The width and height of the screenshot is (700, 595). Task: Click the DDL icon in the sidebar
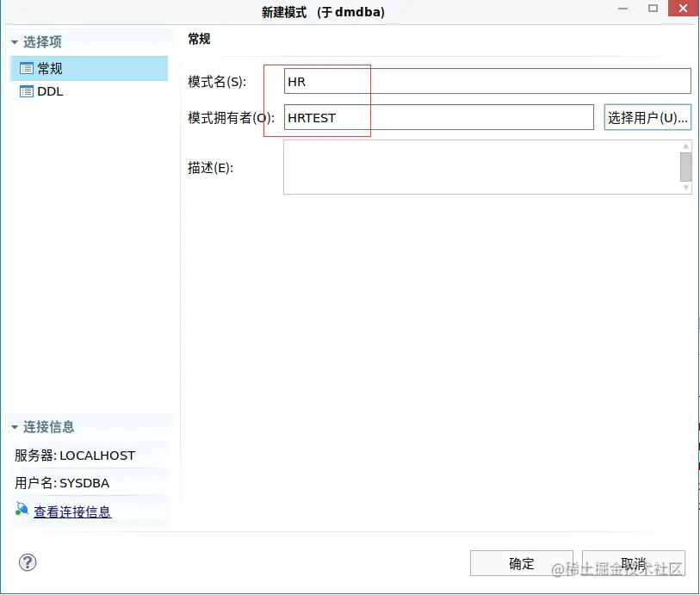[26, 91]
